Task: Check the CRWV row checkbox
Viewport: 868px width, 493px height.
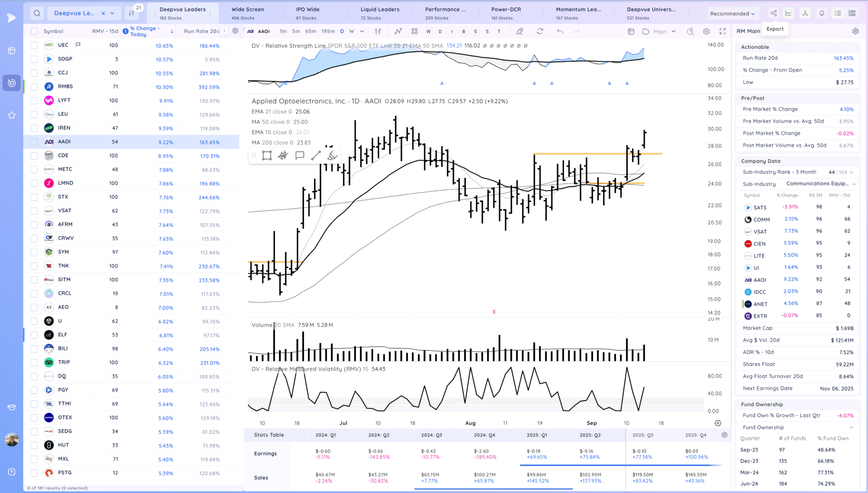Action: 34,239
